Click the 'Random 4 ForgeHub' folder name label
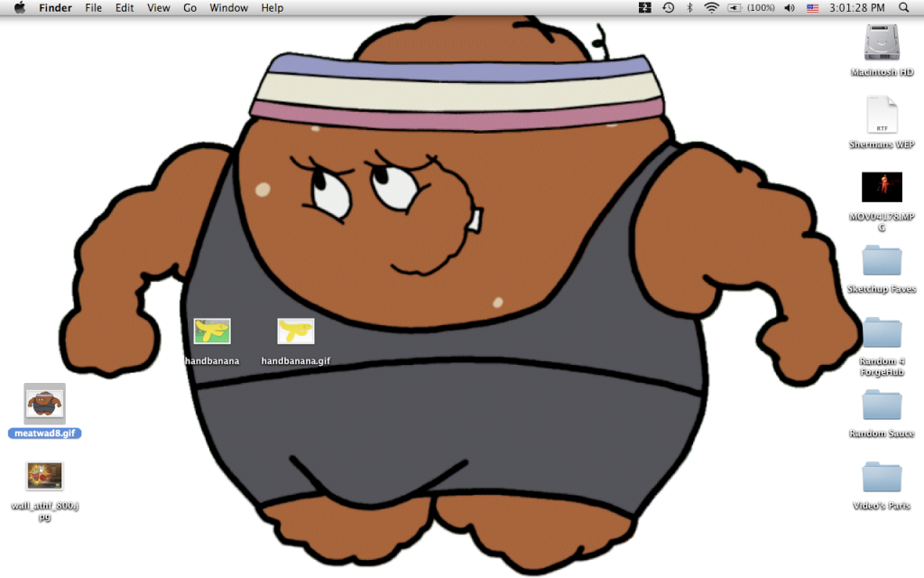This screenshot has height=578, width=924. click(882, 367)
